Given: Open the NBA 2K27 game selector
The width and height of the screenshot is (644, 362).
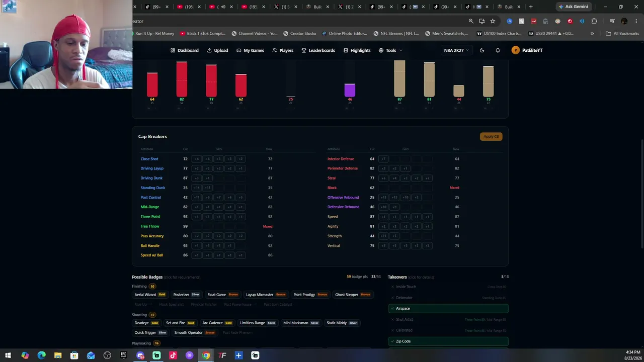Looking at the screenshot, I should click(x=456, y=50).
